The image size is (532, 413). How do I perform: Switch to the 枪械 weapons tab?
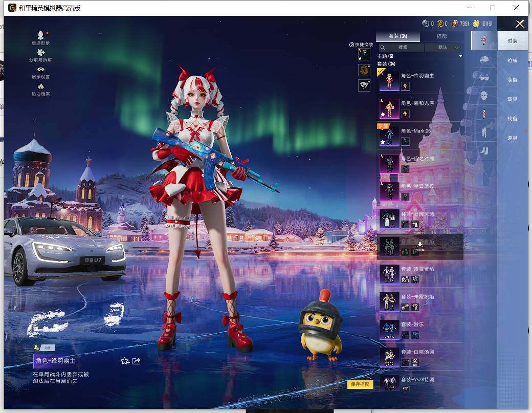[x=511, y=60]
